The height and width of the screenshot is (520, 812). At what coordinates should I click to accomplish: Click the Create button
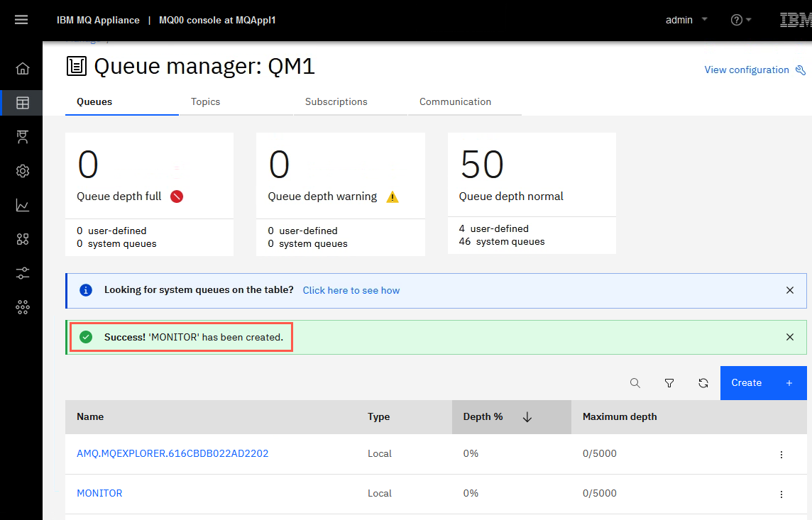coord(763,383)
